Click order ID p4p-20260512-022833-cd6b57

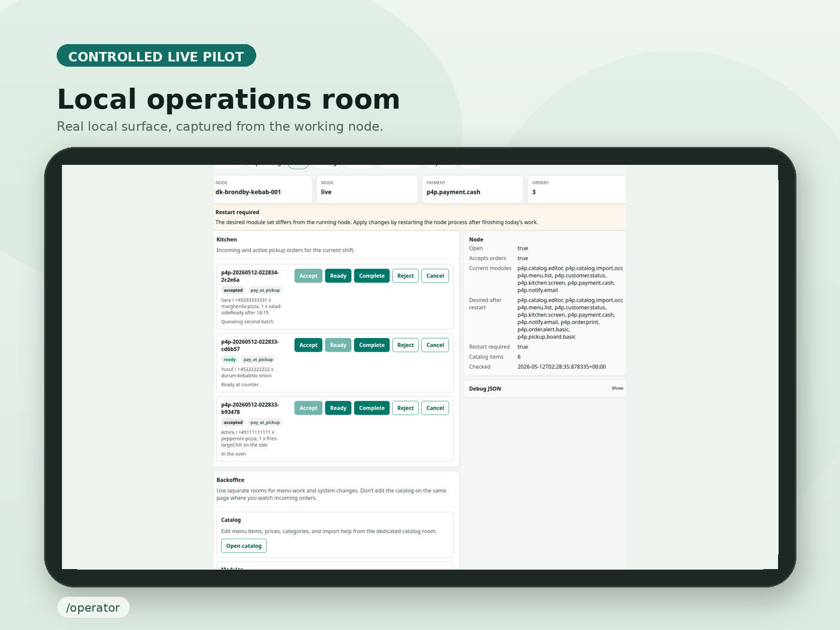(x=250, y=345)
